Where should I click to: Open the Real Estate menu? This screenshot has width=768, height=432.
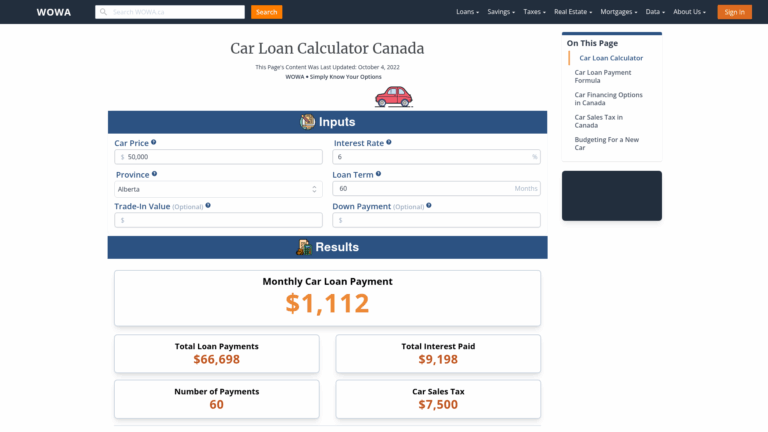point(574,12)
